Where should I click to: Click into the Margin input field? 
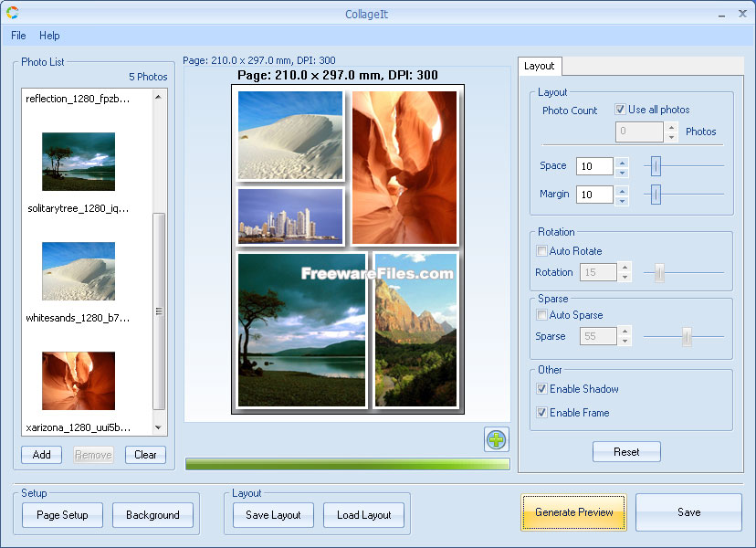tap(594, 195)
